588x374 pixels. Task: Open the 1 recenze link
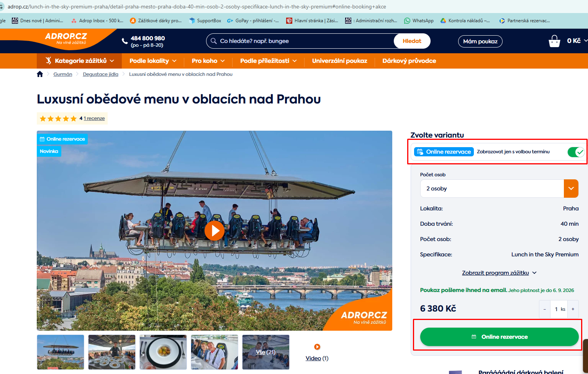pyautogui.click(x=94, y=118)
